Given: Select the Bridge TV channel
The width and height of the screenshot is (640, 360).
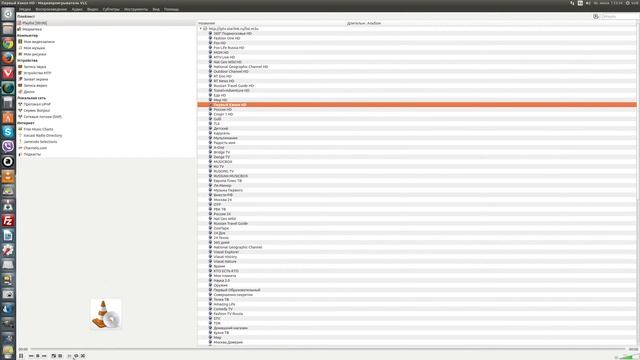Looking at the screenshot, I should (x=222, y=152).
